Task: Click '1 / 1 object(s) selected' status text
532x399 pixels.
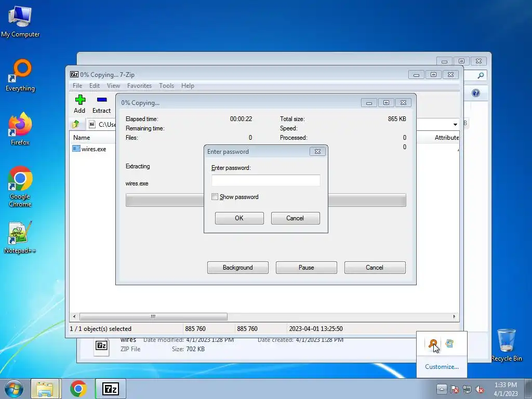Action: pyautogui.click(x=100, y=329)
